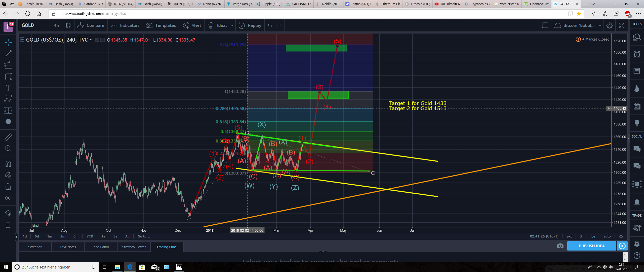This screenshot has height=272, width=644.
Task: Click the undo arrow in toolbar
Action: pyautogui.click(x=270, y=25)
